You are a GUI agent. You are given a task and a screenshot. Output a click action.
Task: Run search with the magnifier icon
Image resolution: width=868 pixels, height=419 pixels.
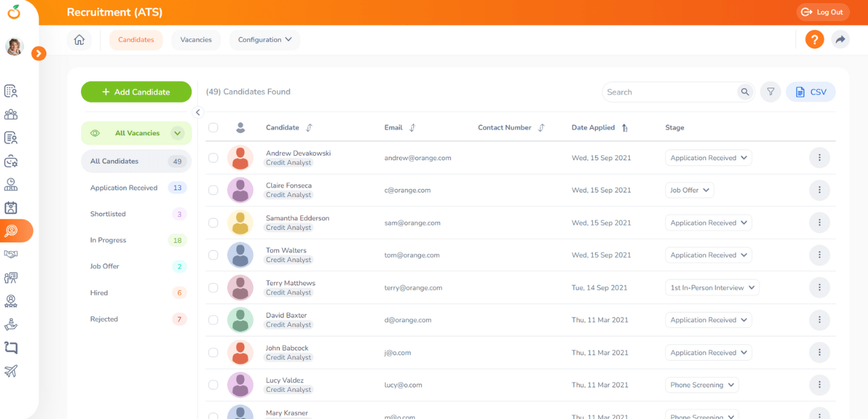click(744, 91)
